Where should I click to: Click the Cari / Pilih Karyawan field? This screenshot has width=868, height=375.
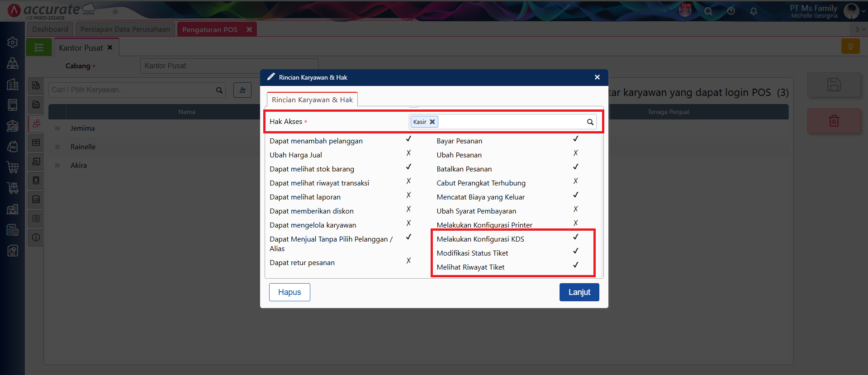click(x=132, y=90)
